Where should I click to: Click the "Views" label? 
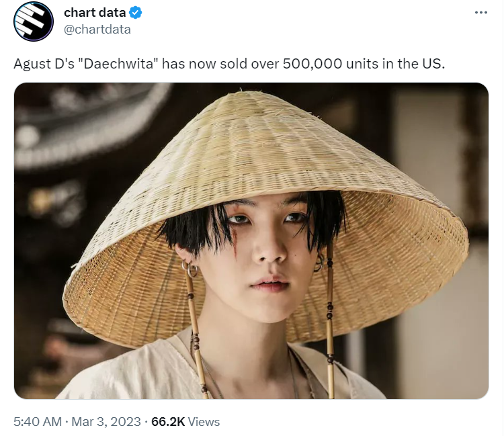[204, 421]
